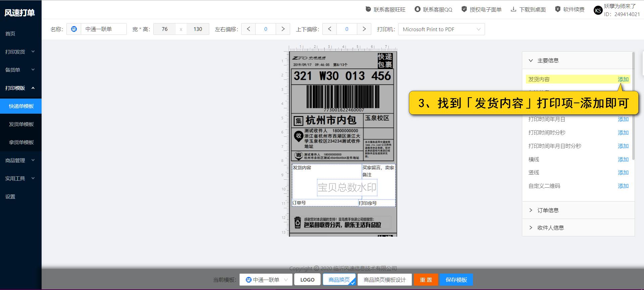Select 快递单模板 in the sidebar
Screen dimensions: 644x290
click(x=21, y=106)
